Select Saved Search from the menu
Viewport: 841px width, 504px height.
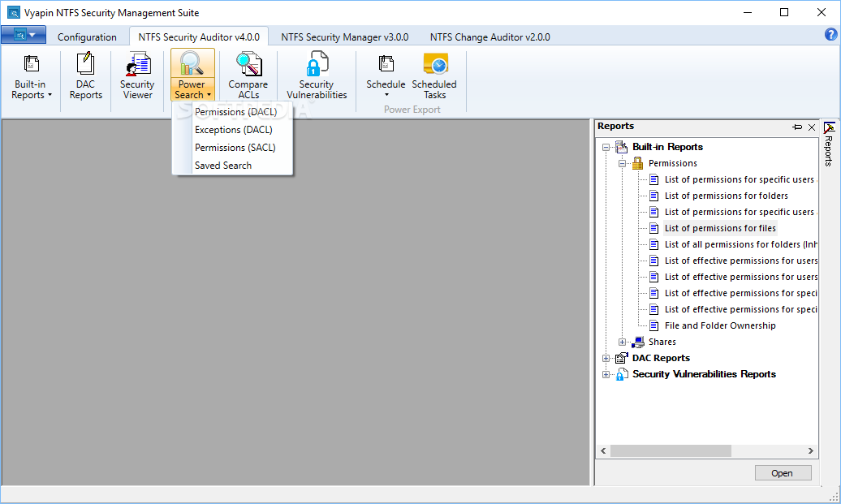223,165
